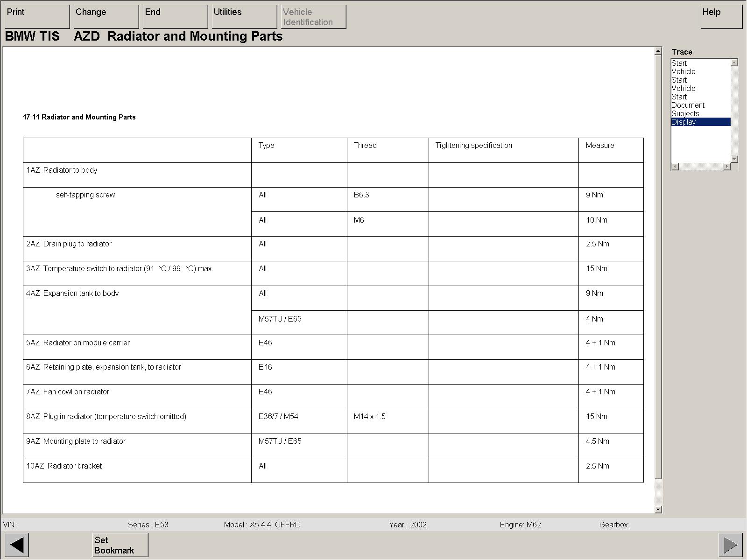Select the topmost Start entry in Trace

pos(679,63)
